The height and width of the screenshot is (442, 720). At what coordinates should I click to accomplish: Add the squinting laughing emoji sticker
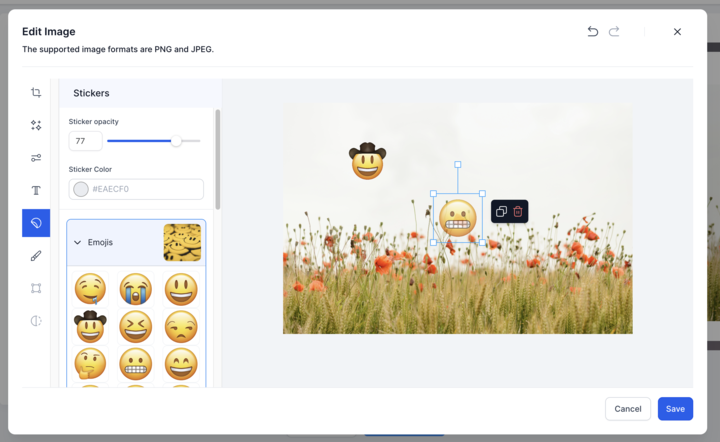point(135,326)
